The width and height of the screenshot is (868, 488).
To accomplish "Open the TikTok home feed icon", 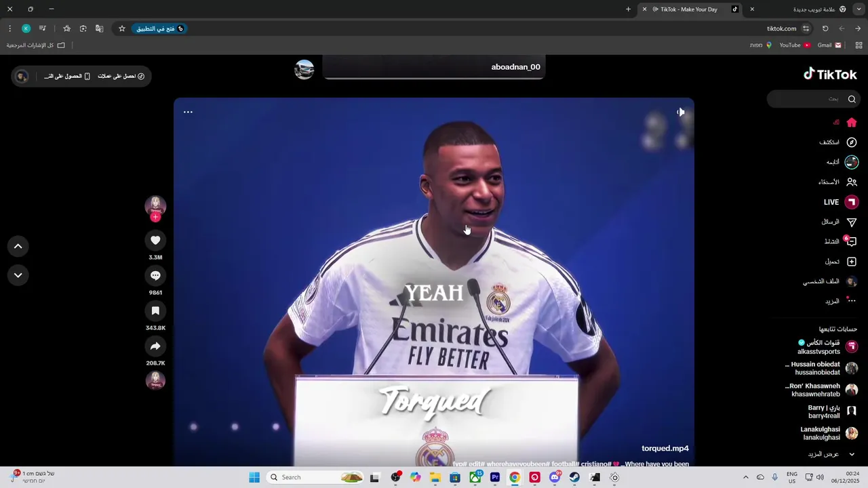I will (852, 123).
